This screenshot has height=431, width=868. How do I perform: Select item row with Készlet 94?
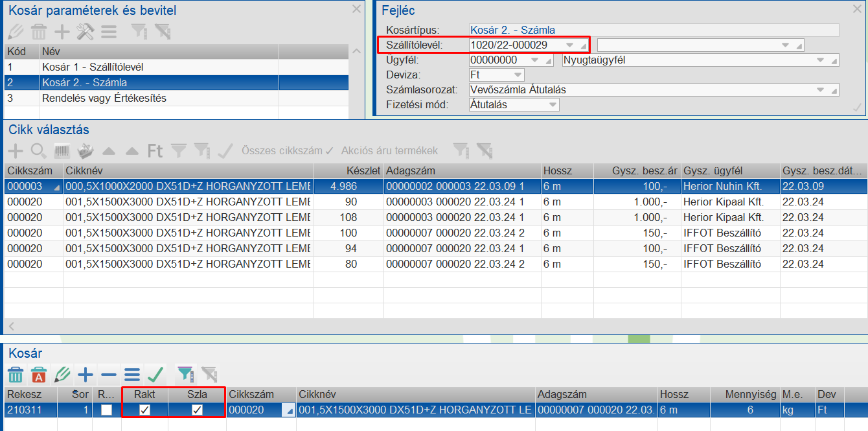tap(436, 248)
